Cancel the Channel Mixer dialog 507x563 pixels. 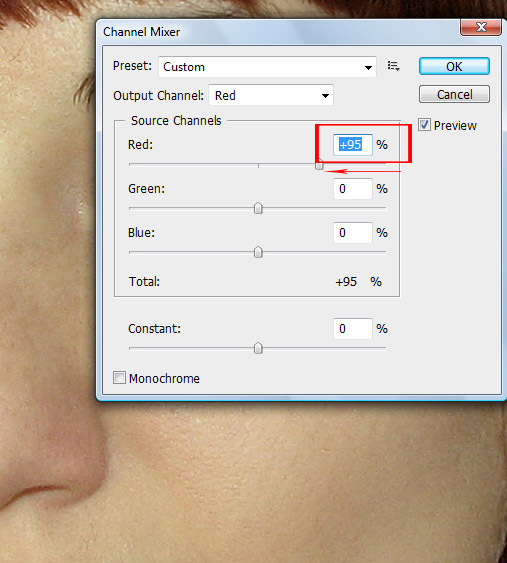tap(454, 94)
